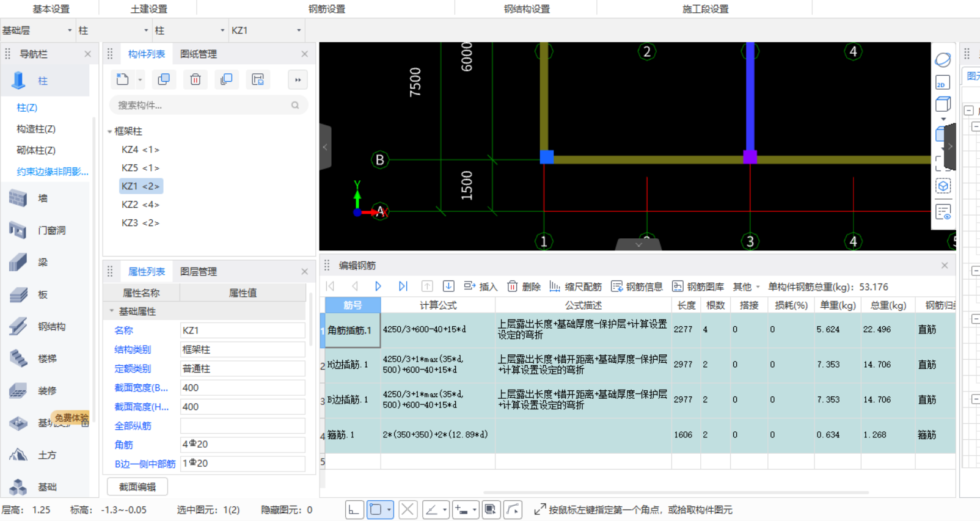980x521 pixels.
Task: Switch to 构件列表 tab
Action: coord(147,54)
